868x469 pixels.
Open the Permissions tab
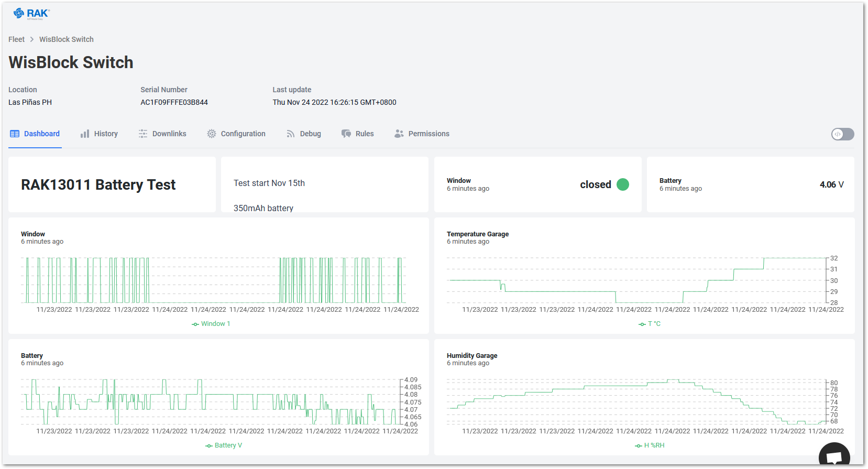422,134
